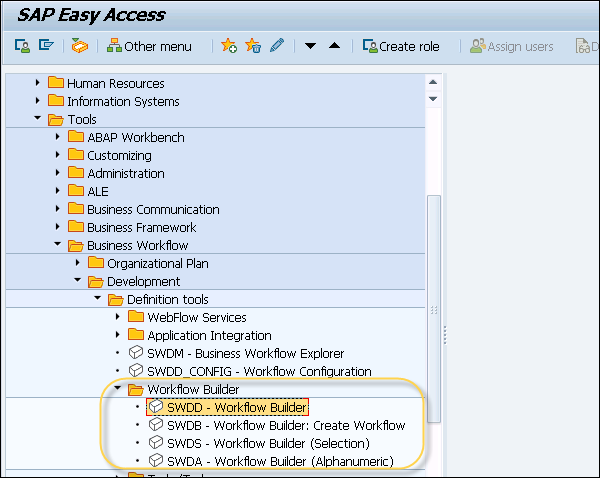The height and width of the screenshot is (478, 600).
Task: Select SWDA - Workflow Builder (Alphanumeric)
Action: point(280,461)
